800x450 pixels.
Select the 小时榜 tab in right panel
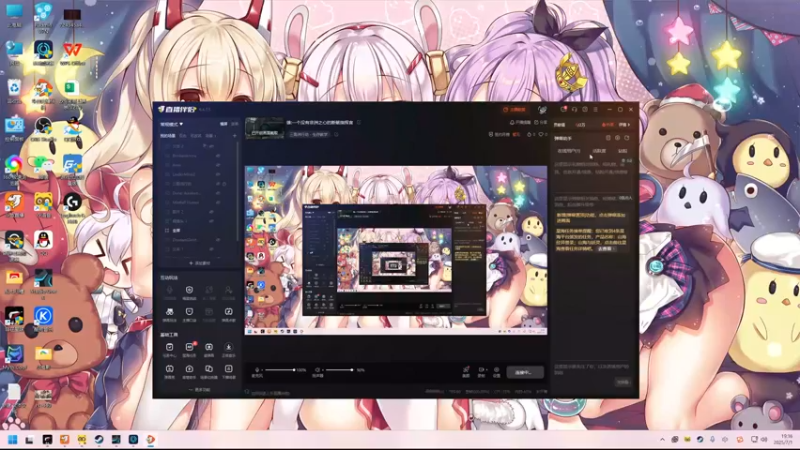[608, 124]
